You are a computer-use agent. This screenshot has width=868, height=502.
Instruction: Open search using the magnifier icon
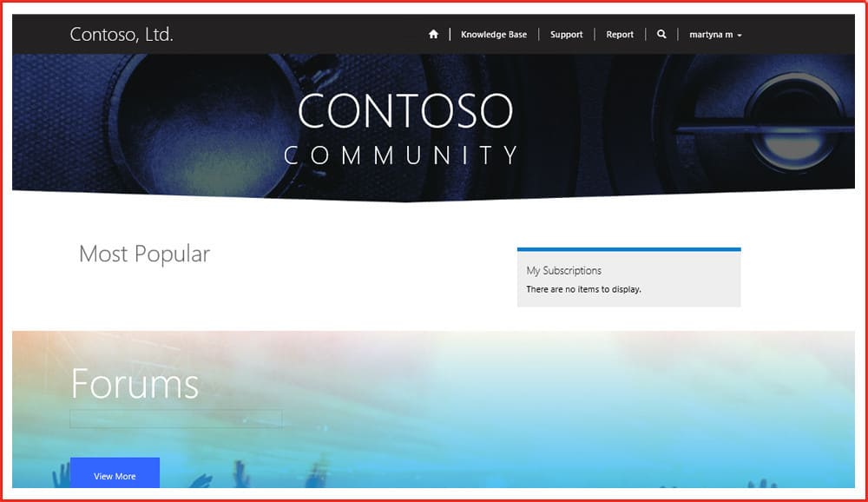[x=661, y=35]
